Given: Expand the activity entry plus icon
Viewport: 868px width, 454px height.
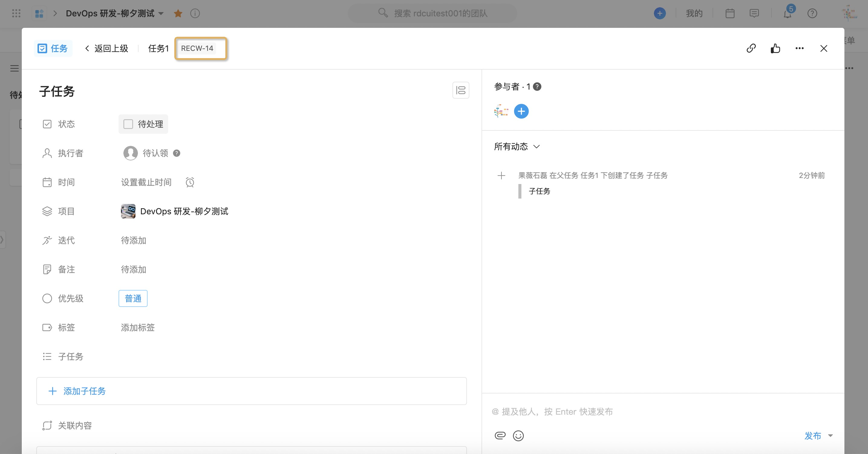Looking at the screenshot, I should (x=501, y=175).
